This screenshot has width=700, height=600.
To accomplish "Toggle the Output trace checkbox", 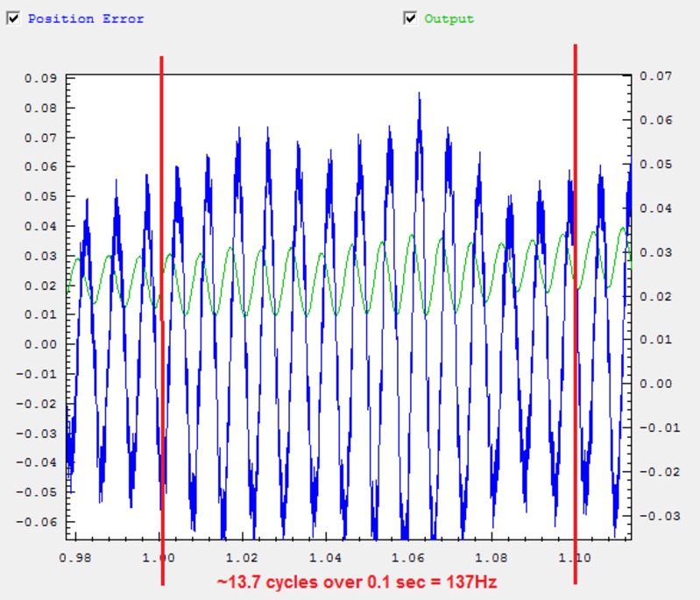I will point(410,18).
